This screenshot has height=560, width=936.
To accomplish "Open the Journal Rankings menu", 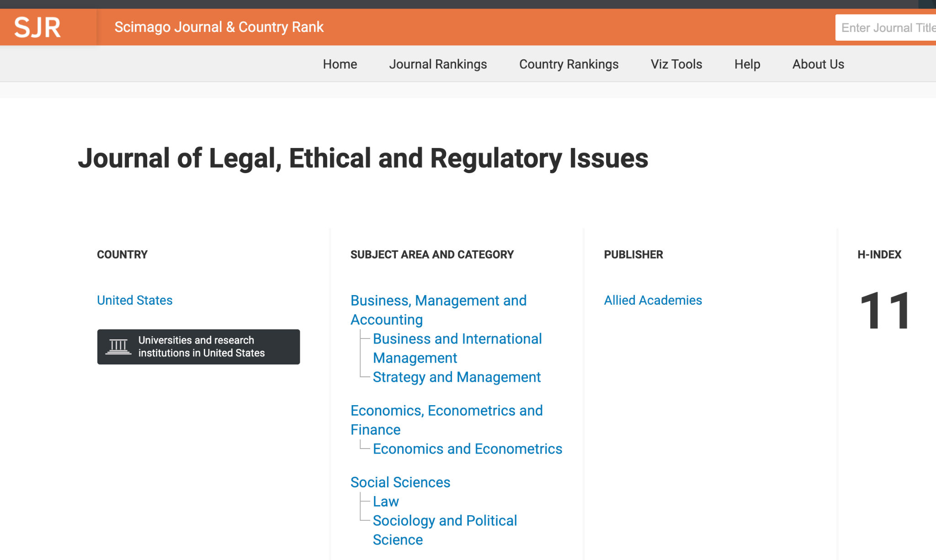I will (438, 64).
